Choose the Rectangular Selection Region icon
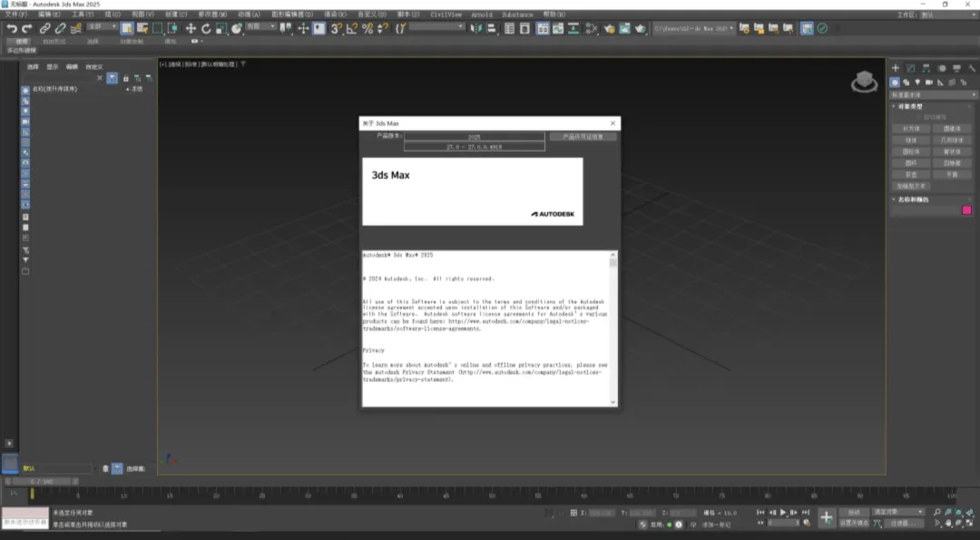Screen dimensions: 980x540 pos(158,28)
